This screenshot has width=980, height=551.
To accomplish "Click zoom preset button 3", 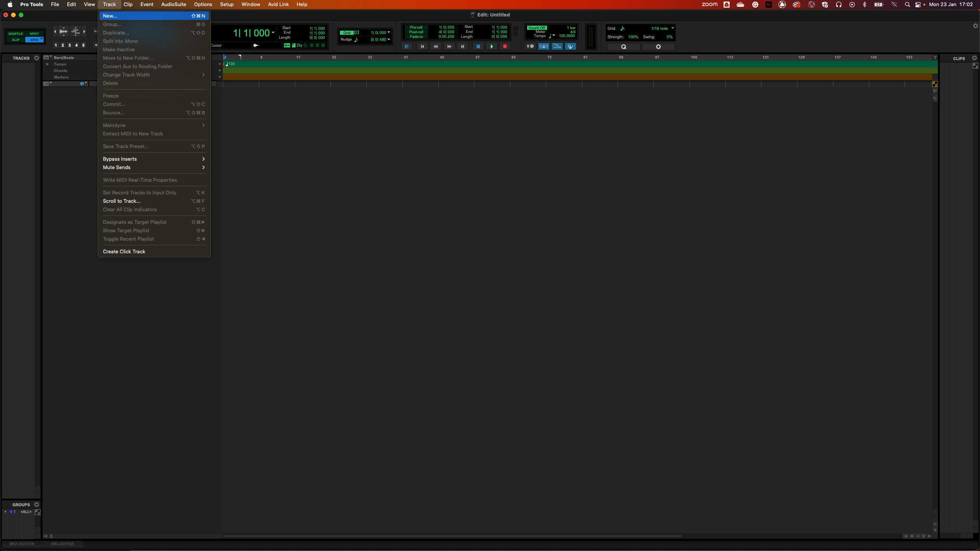I will (x=70, y=45).
